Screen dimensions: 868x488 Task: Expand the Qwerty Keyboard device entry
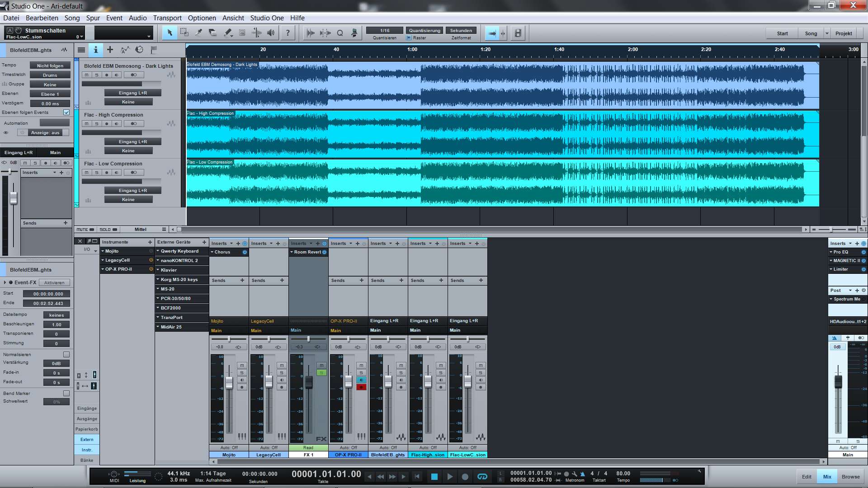click(158, 251)
